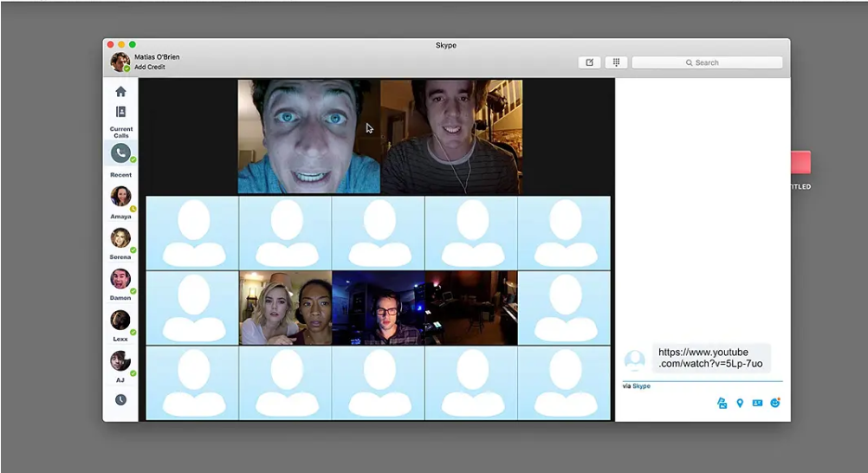Image resolution: width=868 pixels, height=473 pixels.
Task: Select the video tile with two women
Action: 286,308
